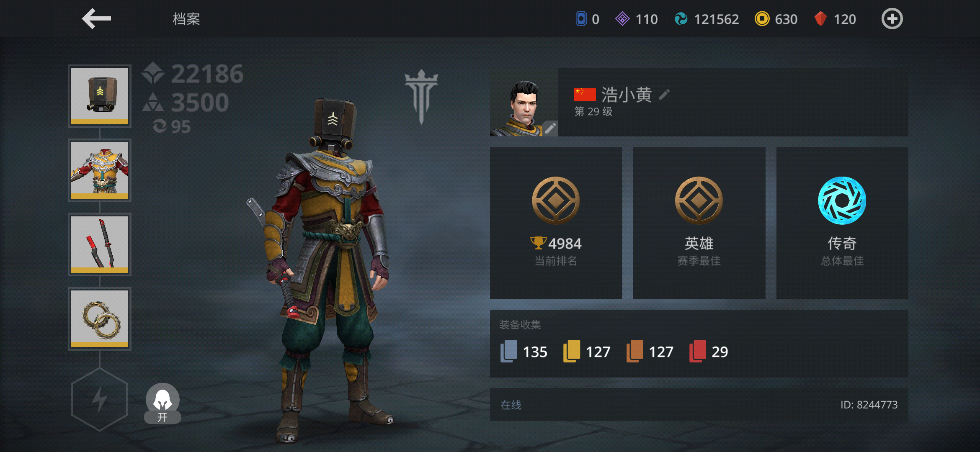Tap the blue ticket currency icon
Image resolution: width=980 pixels, height=452 pixels.
coord(581,19)
